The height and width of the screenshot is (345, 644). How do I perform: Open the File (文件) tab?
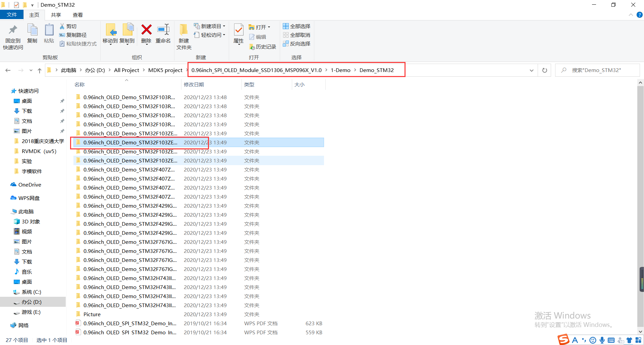click(12, 15)
